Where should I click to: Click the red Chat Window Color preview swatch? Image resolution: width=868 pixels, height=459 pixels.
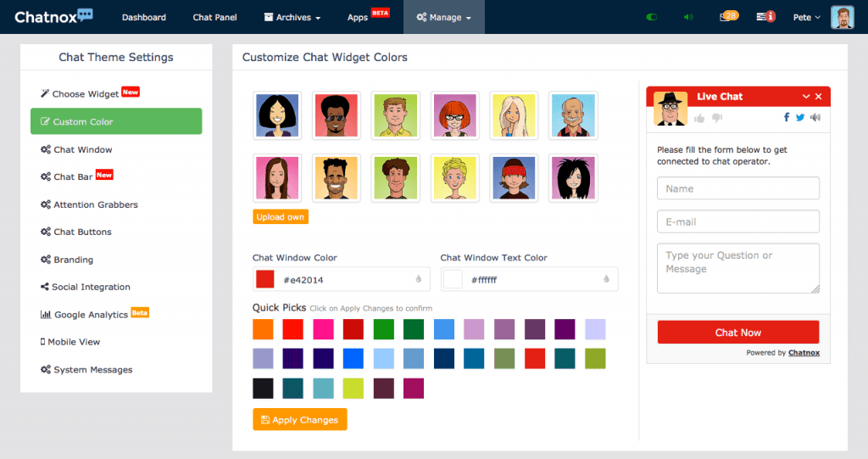pyautogui.click(x=265, y=279)
